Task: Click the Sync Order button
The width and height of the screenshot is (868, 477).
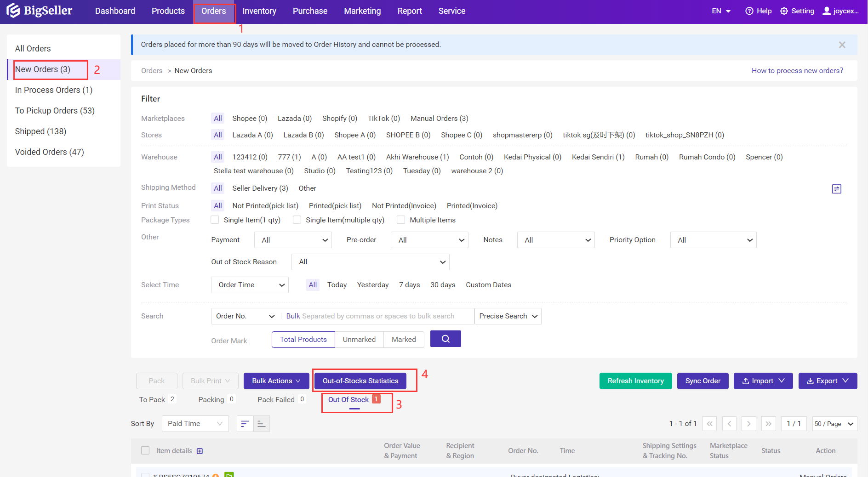Action: (702, 381)
